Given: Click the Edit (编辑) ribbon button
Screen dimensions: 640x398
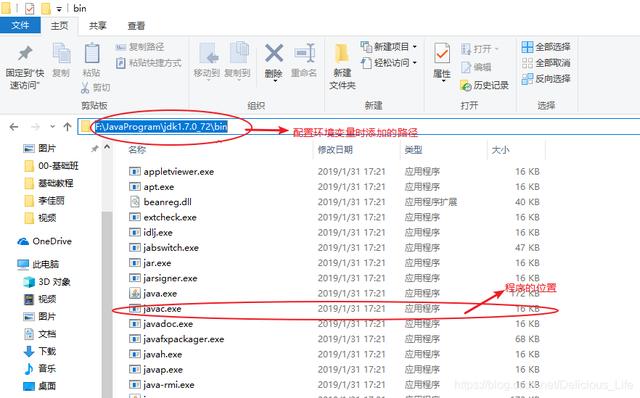Looking at the screenshot, I should (x=476, y=67).
